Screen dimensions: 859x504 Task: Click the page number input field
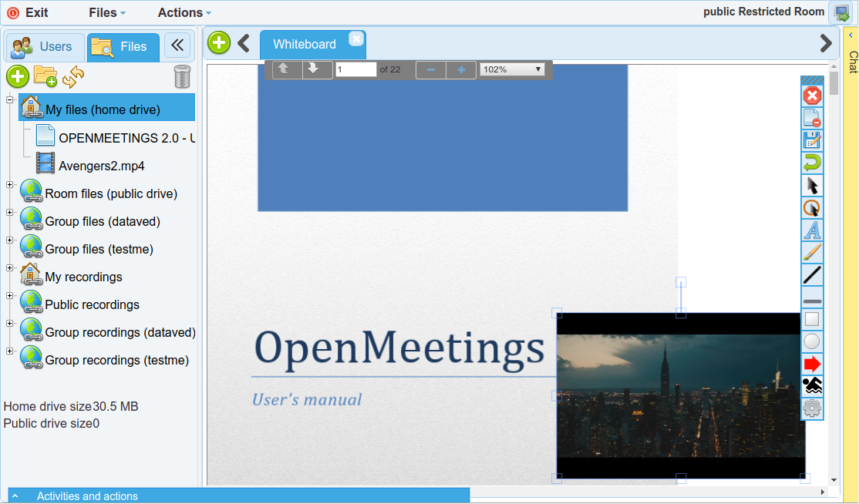pyautogui.click(x=355, y=69)
